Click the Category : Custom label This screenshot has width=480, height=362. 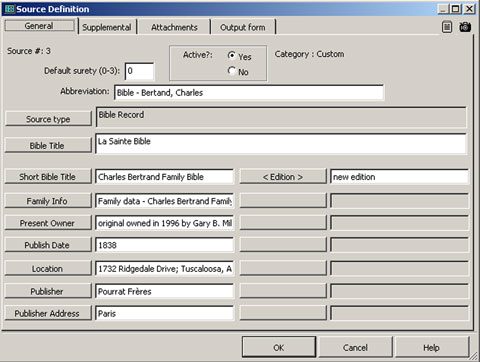[x=309, y=54]
